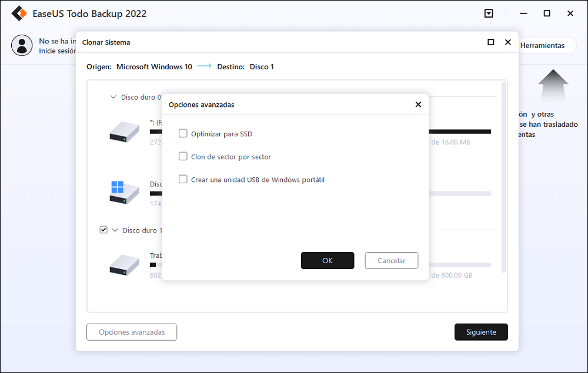Click the Disco 1 destination text
This screenshot has height=373, width=588.
262,66
